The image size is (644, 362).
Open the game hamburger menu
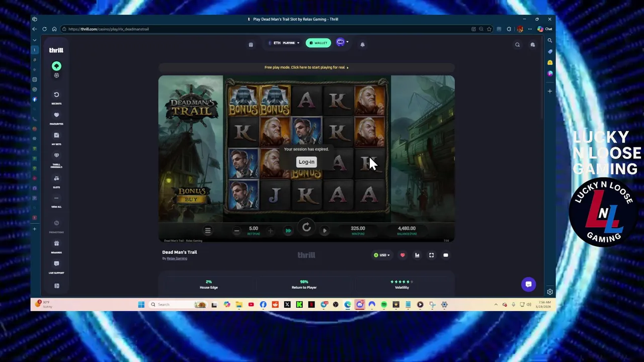[207, 231]
